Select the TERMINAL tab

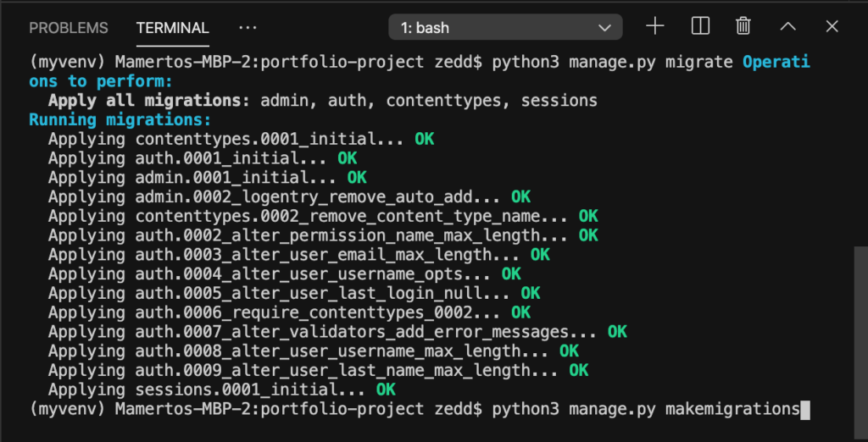(x=173, y=28)
